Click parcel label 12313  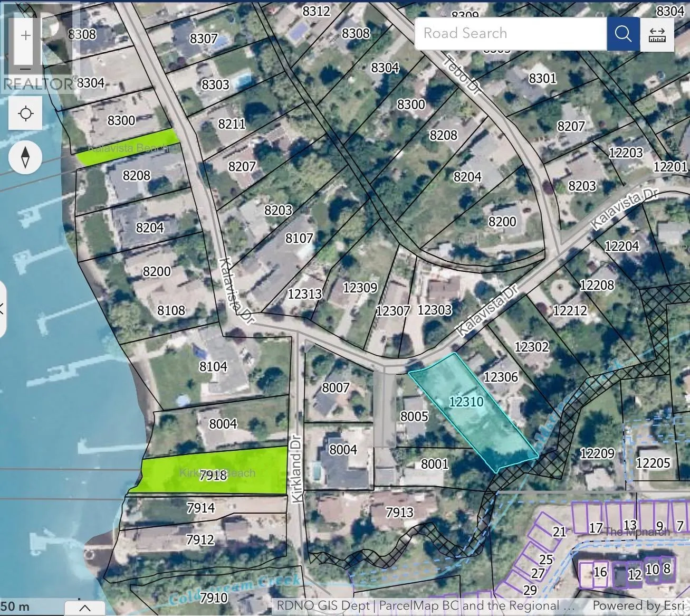click(305, 293)
